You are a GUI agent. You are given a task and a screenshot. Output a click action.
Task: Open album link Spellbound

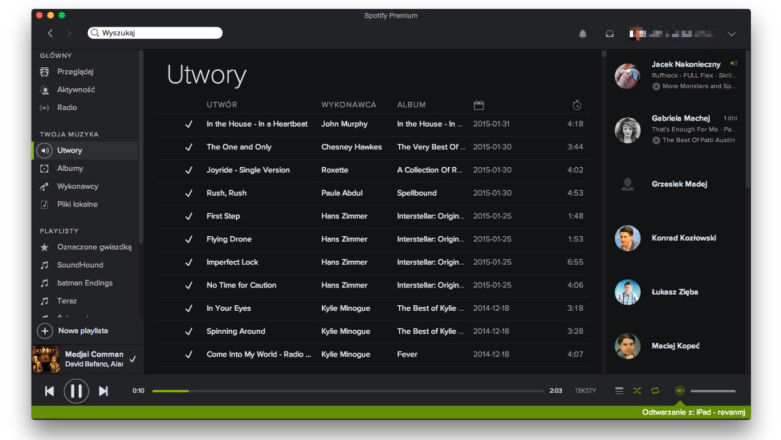416,193
